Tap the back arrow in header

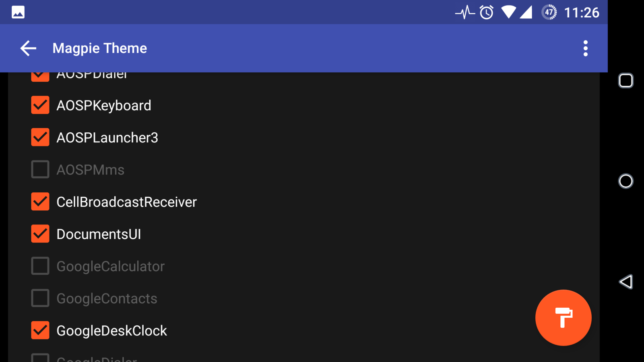tap(28, 48)
